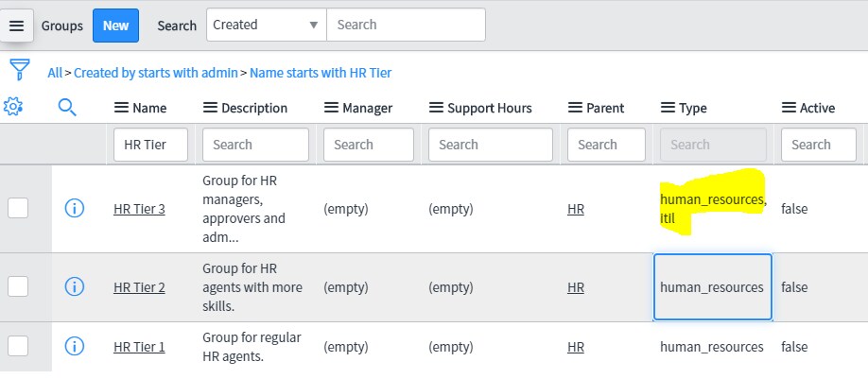This screenshot has height=379, width=868.
Task: Open the HR Tier 2 group link
Action: pyautogui.click(x=139, y=287)
